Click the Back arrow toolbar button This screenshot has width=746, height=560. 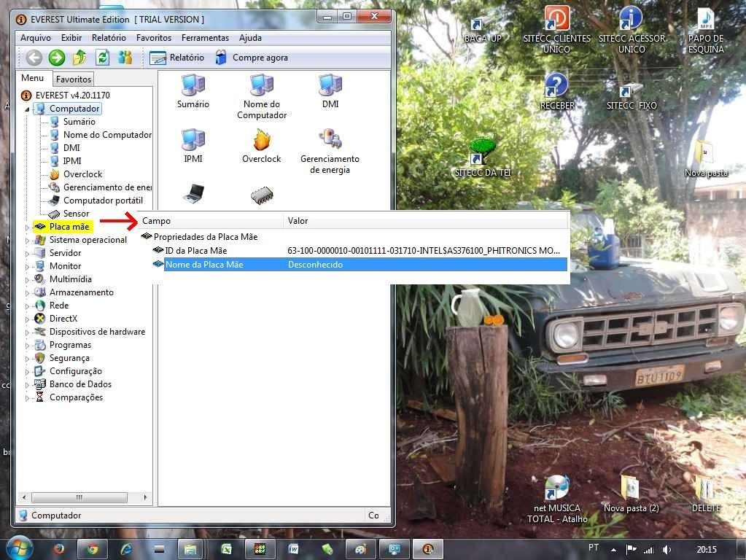(x=34, y=58)
